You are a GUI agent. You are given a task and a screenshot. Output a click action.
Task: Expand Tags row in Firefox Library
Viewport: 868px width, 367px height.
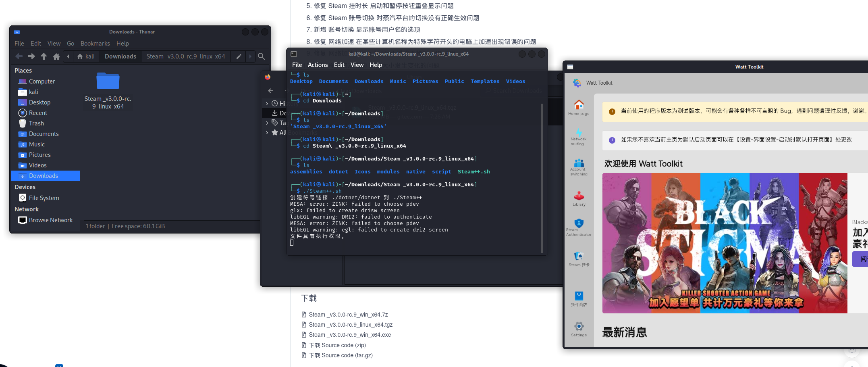267,123
